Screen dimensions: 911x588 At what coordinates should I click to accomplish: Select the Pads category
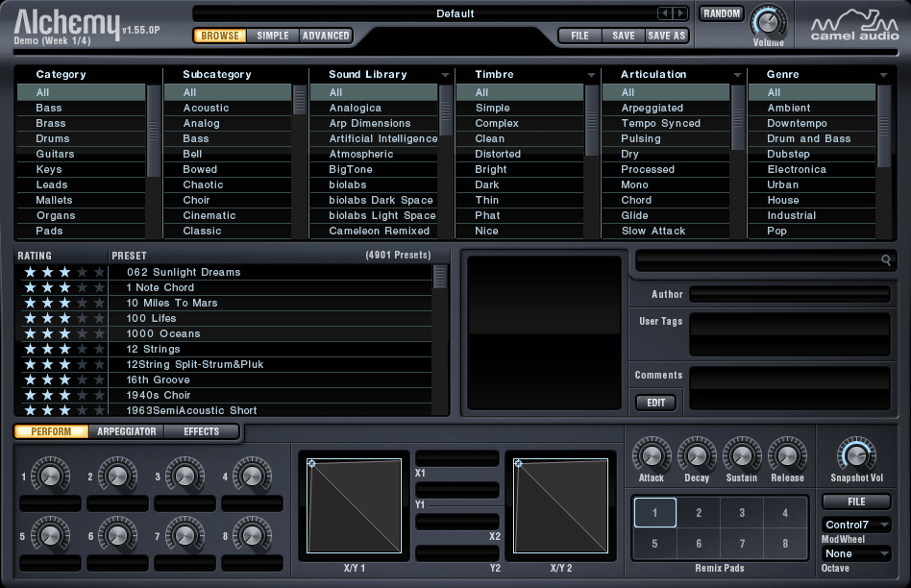[82, 231]
